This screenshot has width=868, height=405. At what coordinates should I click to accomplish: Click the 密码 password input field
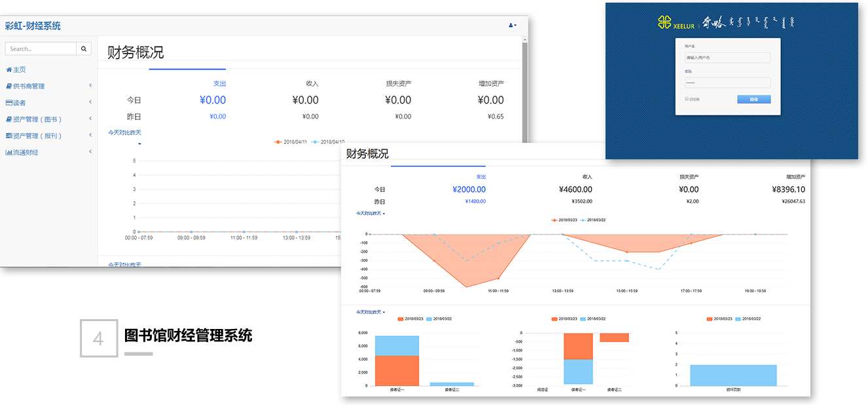727,83
